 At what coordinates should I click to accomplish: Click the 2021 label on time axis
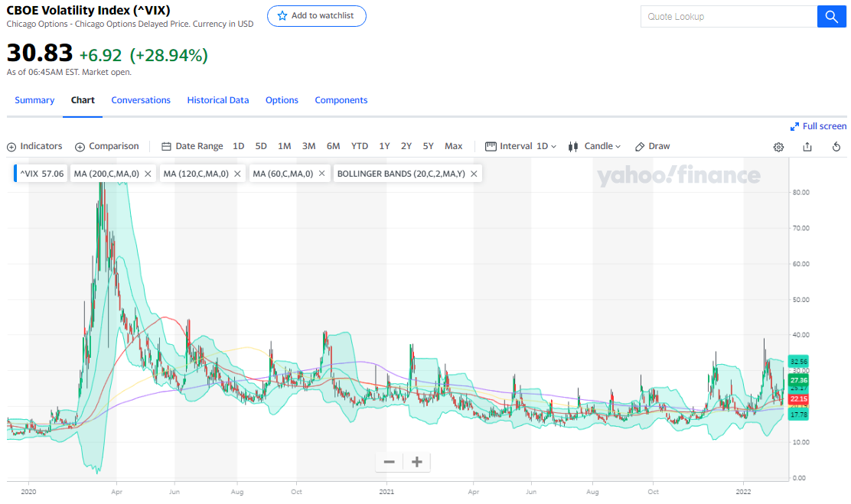386,492
